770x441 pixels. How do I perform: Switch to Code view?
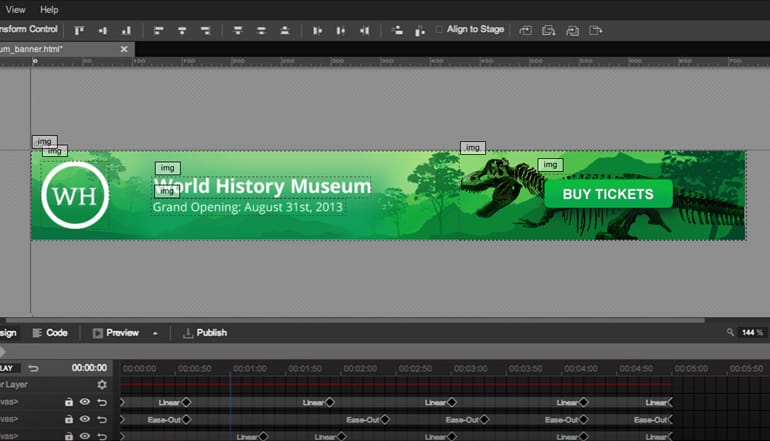point(50,333)
